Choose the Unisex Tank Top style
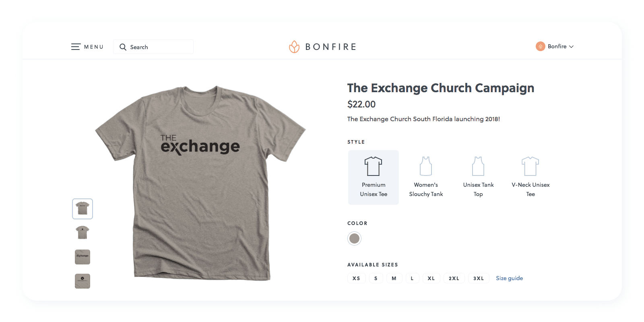This screenshot has width=644, height=322. click(478, 177)
